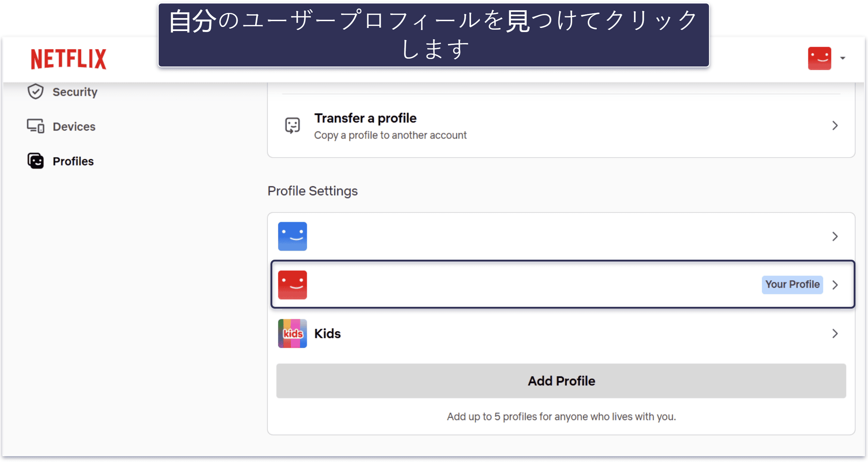
Task: Open the Kids profile label
Action: click(327, 333)
